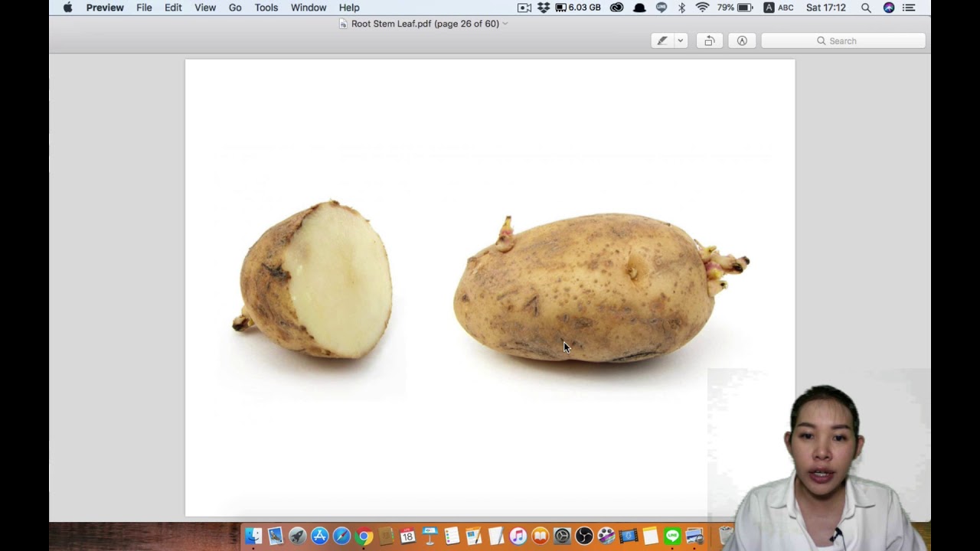Open the Preview application menu

[x=105, y=8]
